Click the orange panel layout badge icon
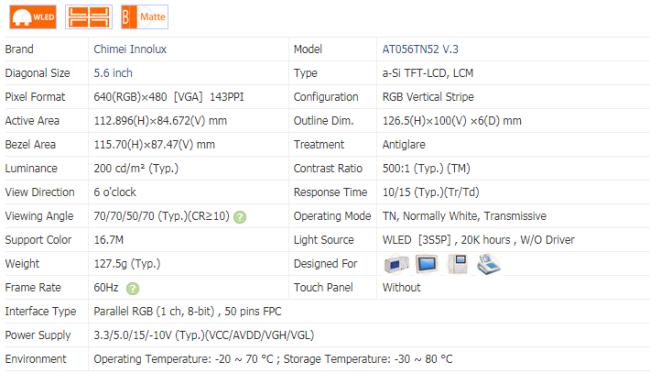This screenshot has height=373, width=650. pos(89,17)
